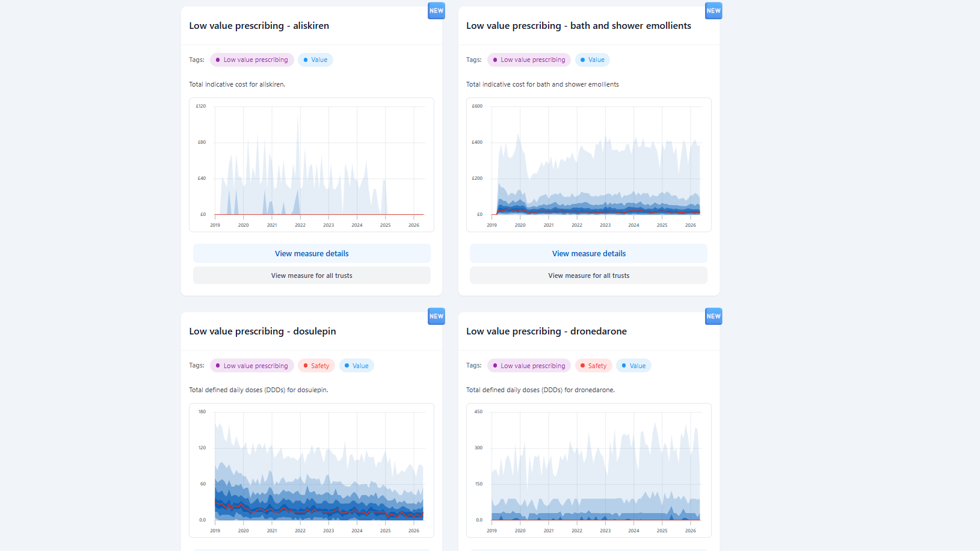Select Value tag on aliskiren card

[315, 60]
